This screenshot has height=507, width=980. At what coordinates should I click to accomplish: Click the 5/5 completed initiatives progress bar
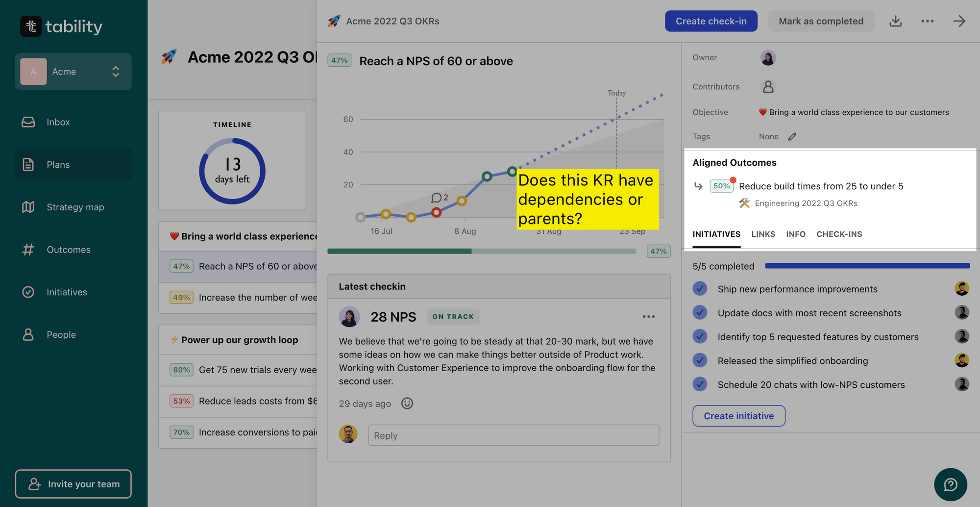867,266
